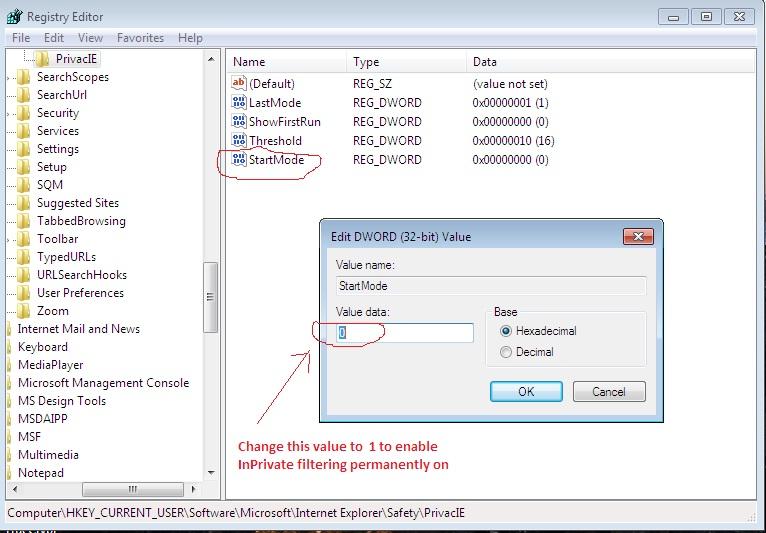Screen dimensions: 766x533
Task: Click the Value name field showing StartMode
Action: [491, 286]
